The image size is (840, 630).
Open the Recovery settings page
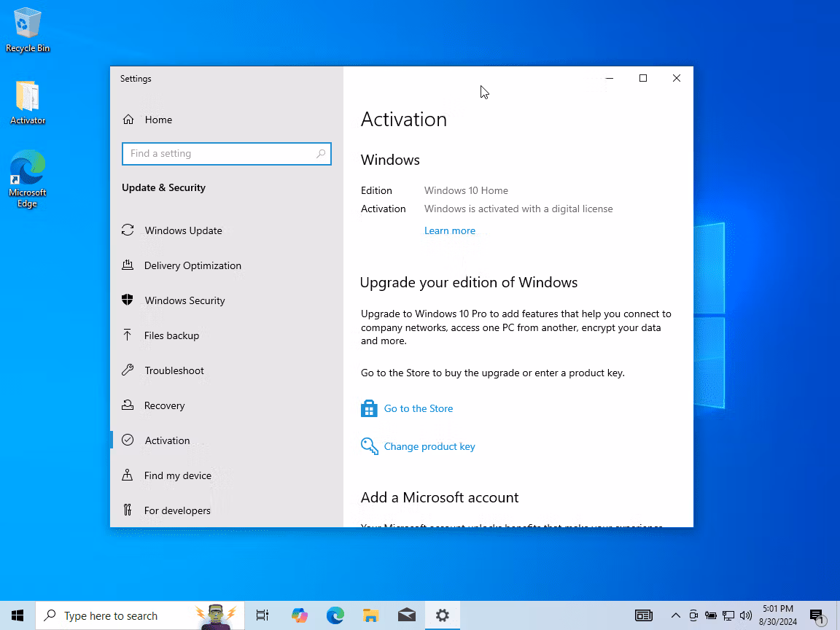(226, 405)
